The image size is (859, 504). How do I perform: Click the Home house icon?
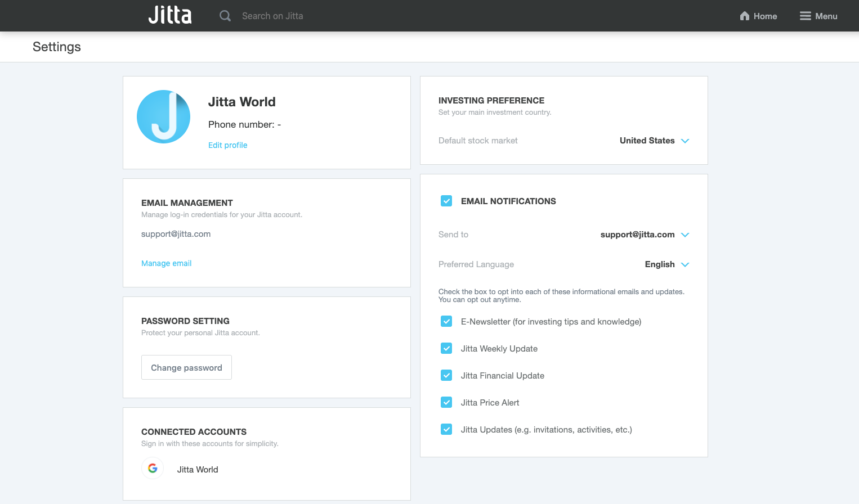(x=745, y=16)
